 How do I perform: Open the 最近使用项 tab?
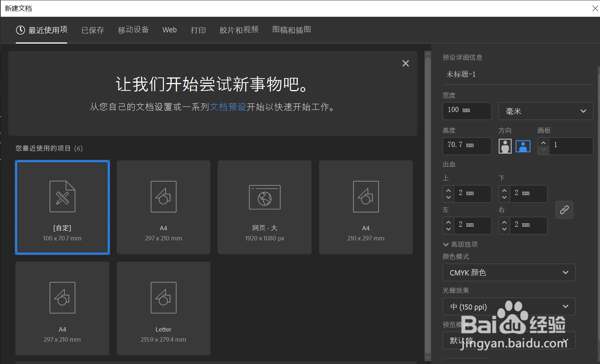coord(42,30)
